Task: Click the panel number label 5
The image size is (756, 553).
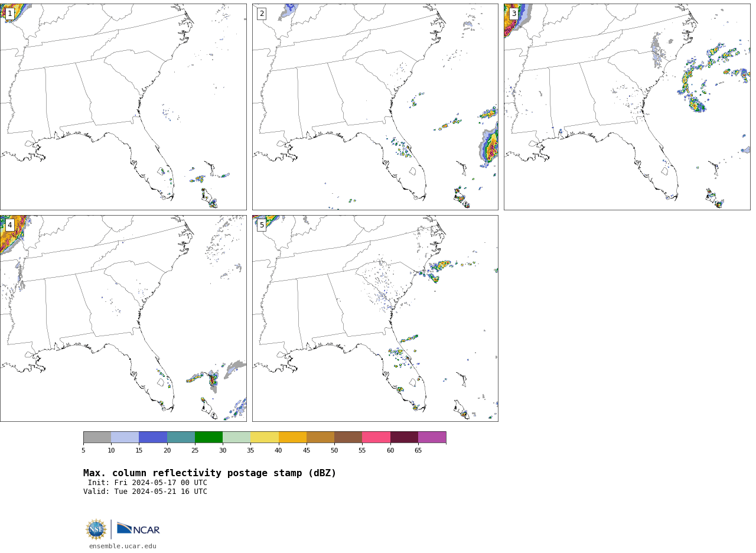Action: (262, 225)
